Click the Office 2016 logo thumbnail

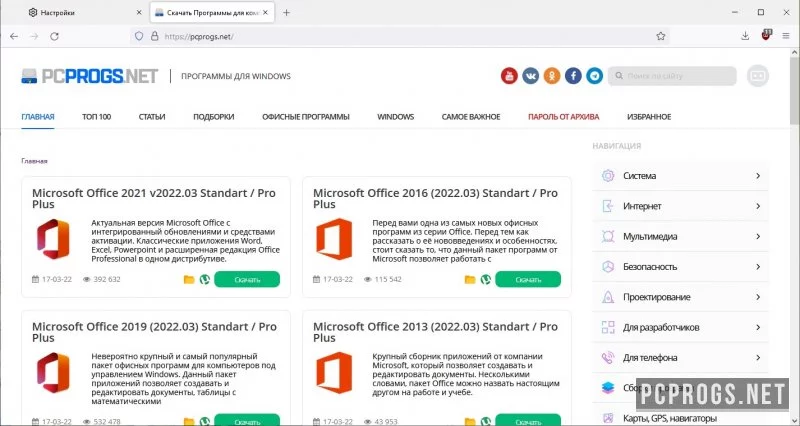click(334, 239)
